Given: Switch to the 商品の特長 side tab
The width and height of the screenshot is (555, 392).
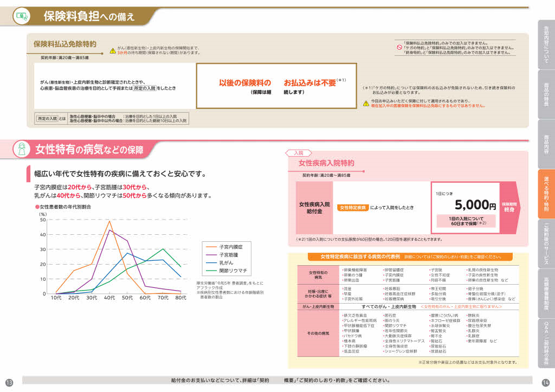Looking at the screenshot, I should (x=546, y=95).
